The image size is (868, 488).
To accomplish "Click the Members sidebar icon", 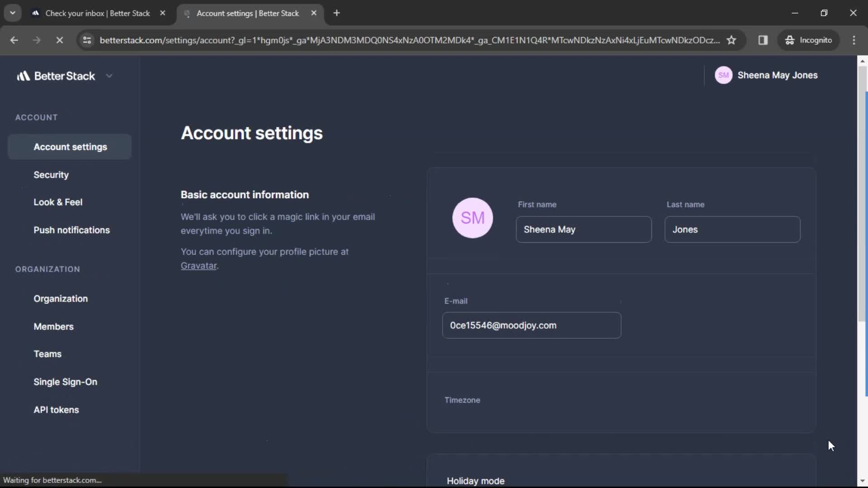I will pyautogui.click(x=53, y=326).
